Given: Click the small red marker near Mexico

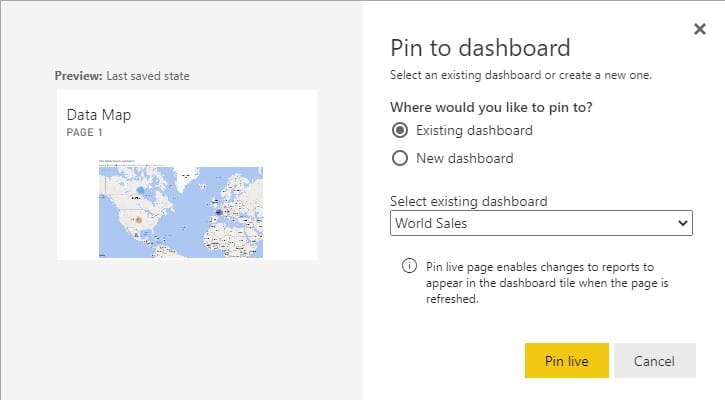Looking at the screenshot, I should 136,235.
